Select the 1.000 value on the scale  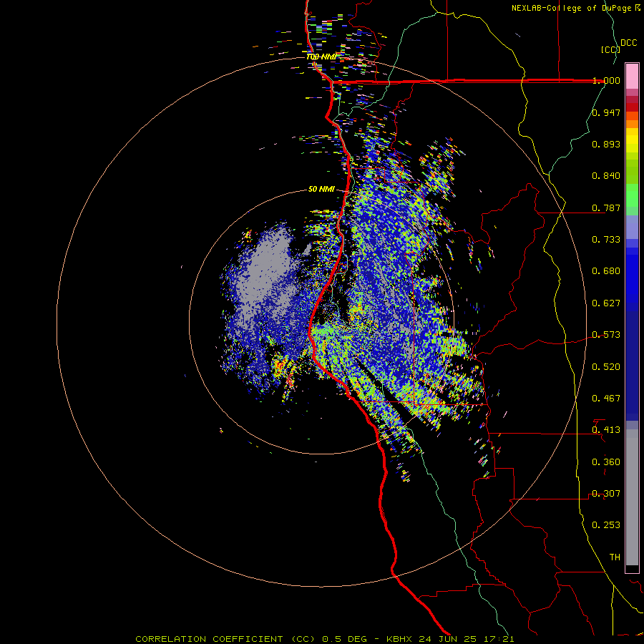tap(606, 80)
